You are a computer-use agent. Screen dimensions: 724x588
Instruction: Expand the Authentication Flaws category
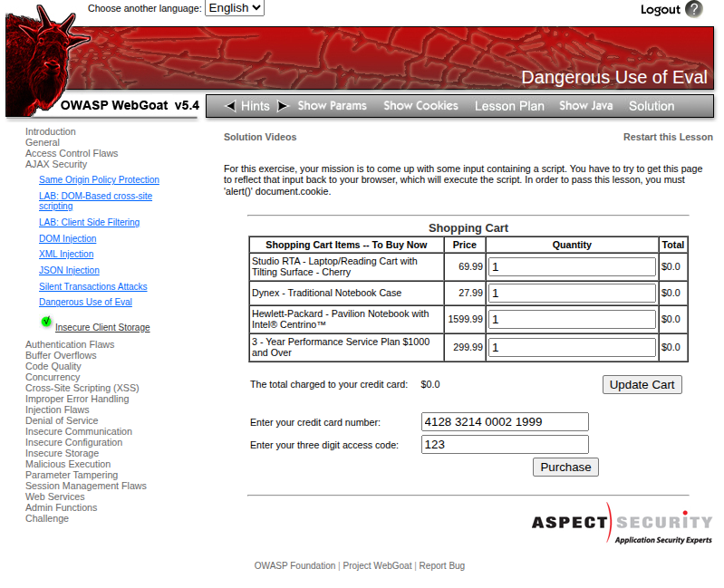point(70,344)
